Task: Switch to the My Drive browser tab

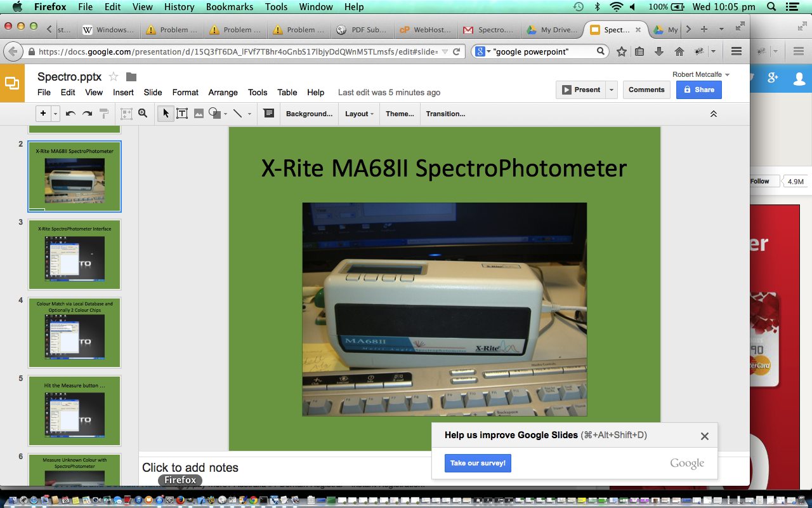Action: coord(553,30)
